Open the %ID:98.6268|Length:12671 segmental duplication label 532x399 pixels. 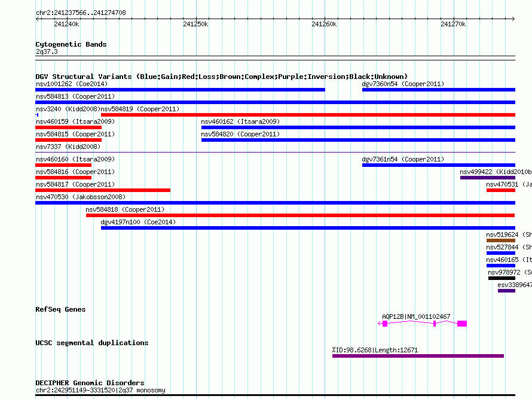point(375,350)
